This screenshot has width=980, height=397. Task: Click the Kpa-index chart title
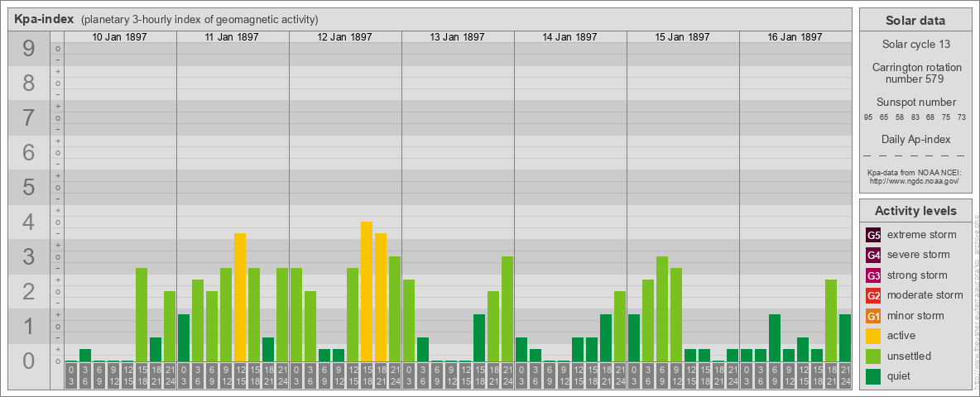[44, 19]
